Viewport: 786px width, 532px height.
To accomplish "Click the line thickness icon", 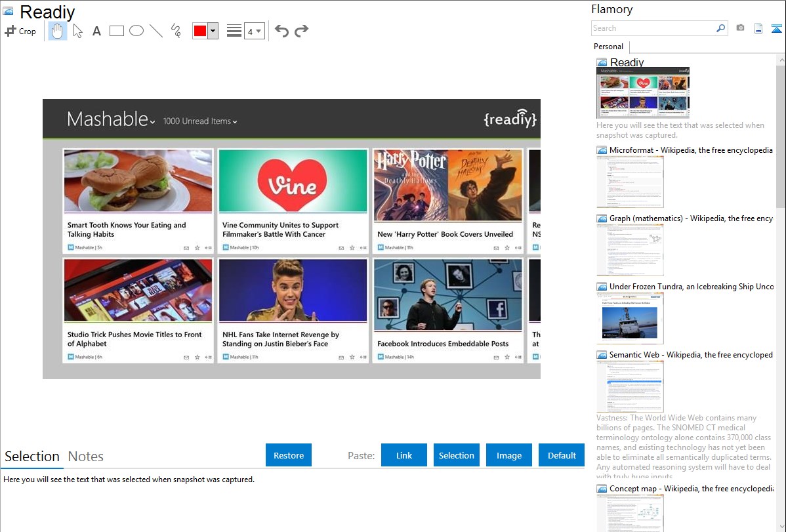I will 234,31.
